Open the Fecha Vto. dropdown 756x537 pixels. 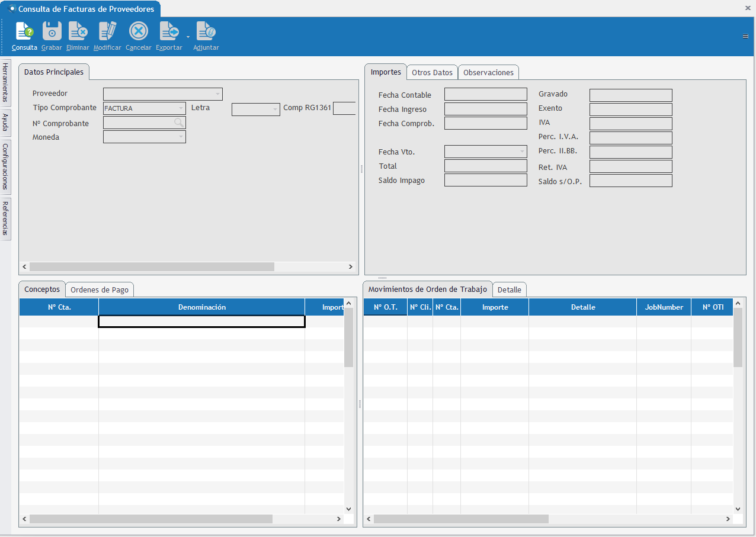(521, 152)
